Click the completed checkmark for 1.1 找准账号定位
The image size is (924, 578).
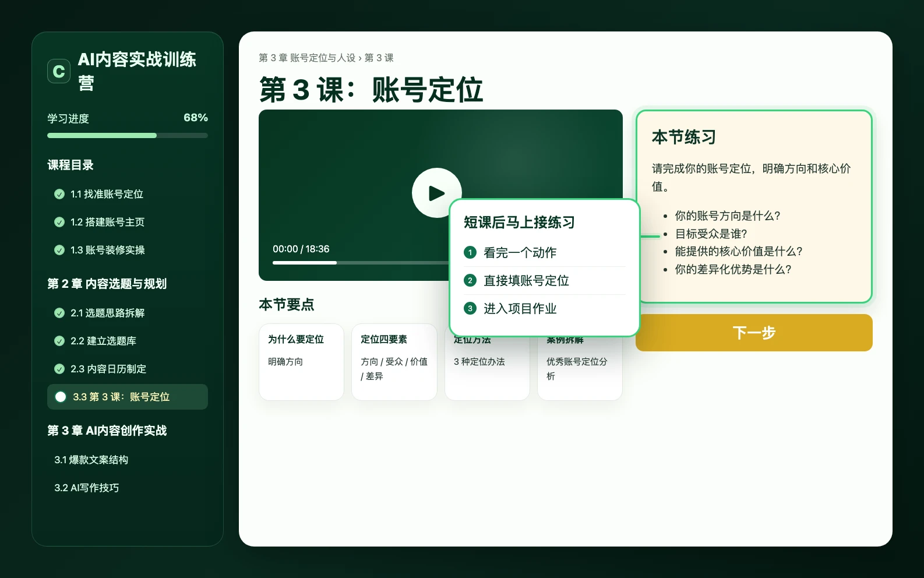coord(59,194)
